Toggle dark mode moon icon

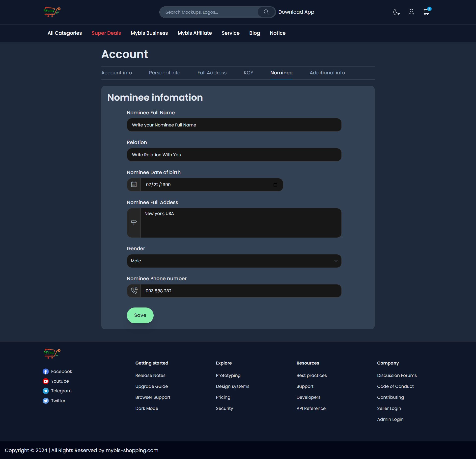point(396,12)
